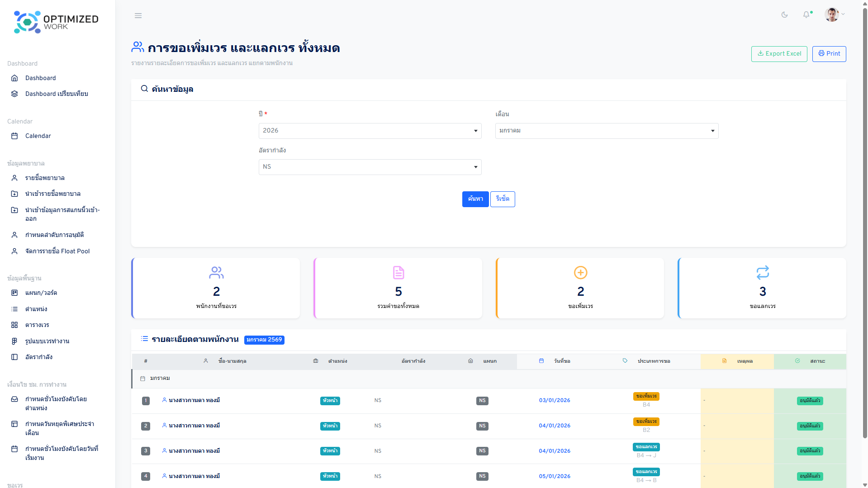Open user profile avatar menu

(x=832, y=14)
